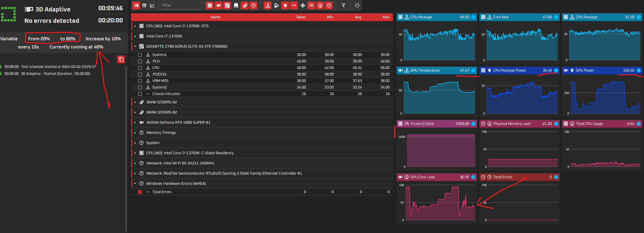Open info for GPU Temperature graph

click(x=473, y=70)
